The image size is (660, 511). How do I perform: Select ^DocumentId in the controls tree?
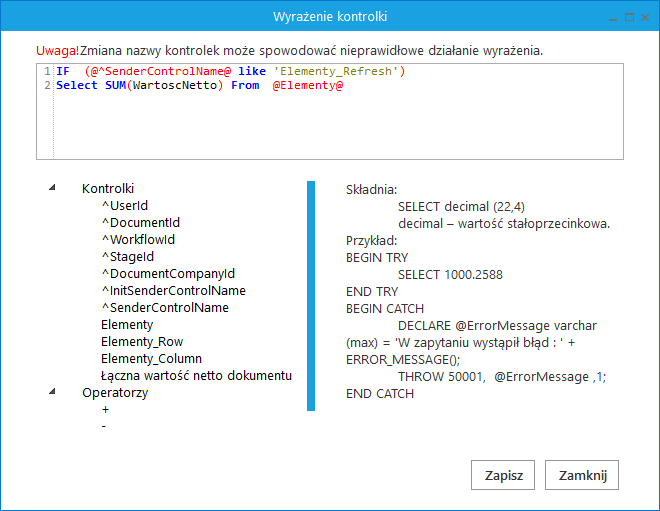click(141, 222)
